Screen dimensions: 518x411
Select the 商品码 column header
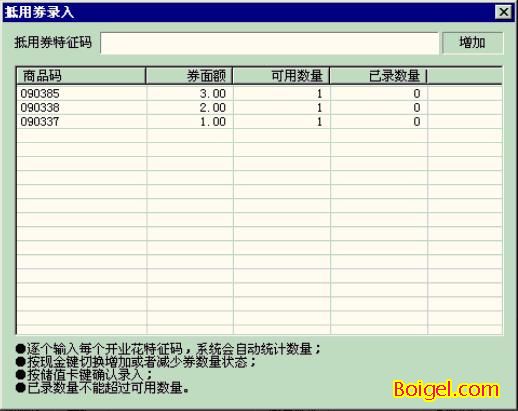(81, 76)
